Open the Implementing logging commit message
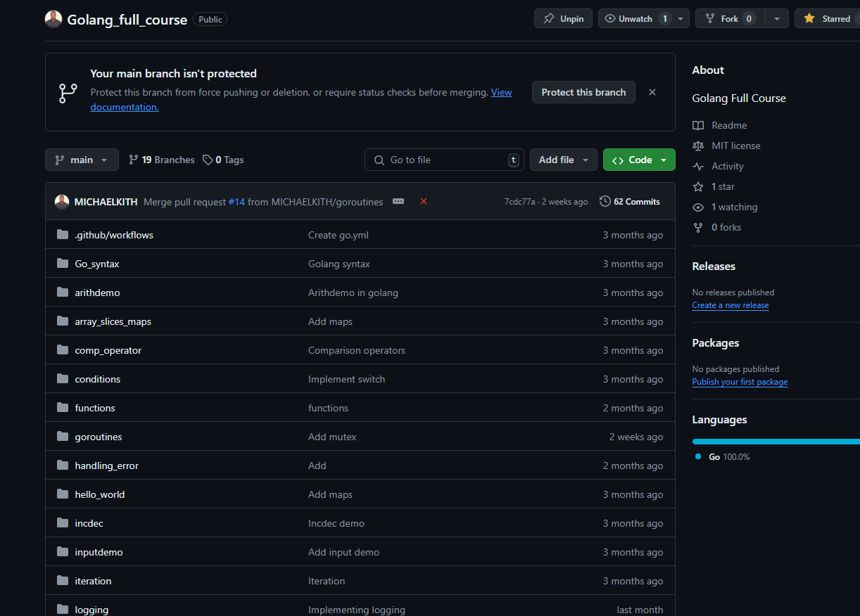Viewport: 860px width, 616px height. [x=357, y=610]
